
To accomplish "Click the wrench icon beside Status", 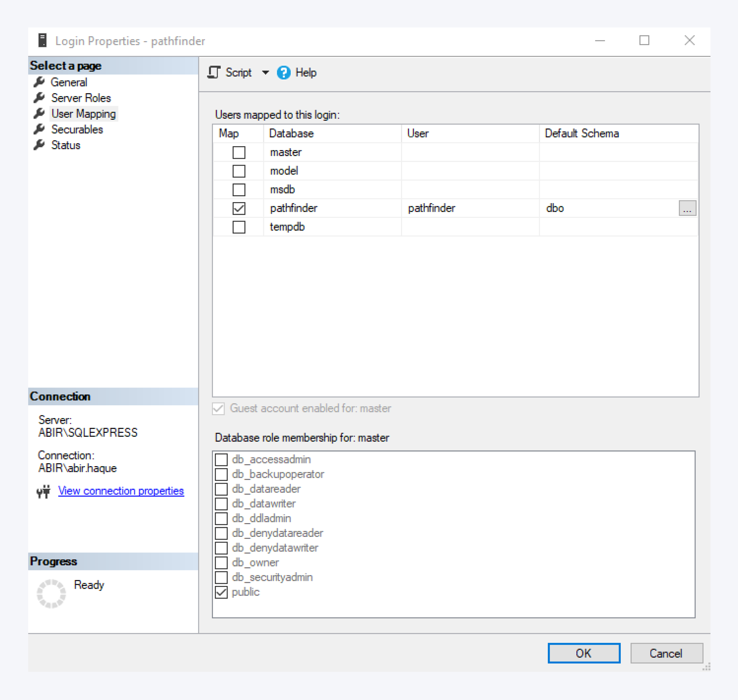I will click(40, 145).
